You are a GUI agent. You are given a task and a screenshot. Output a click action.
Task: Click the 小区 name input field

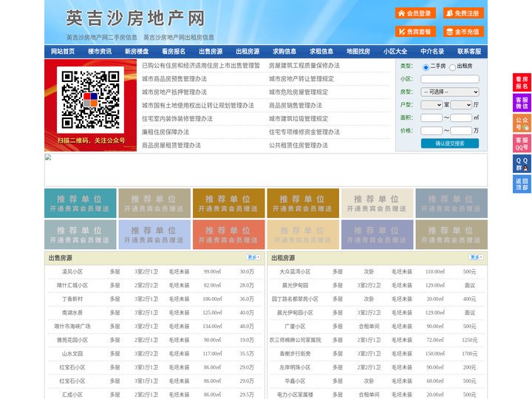click(x=450, y=79)
